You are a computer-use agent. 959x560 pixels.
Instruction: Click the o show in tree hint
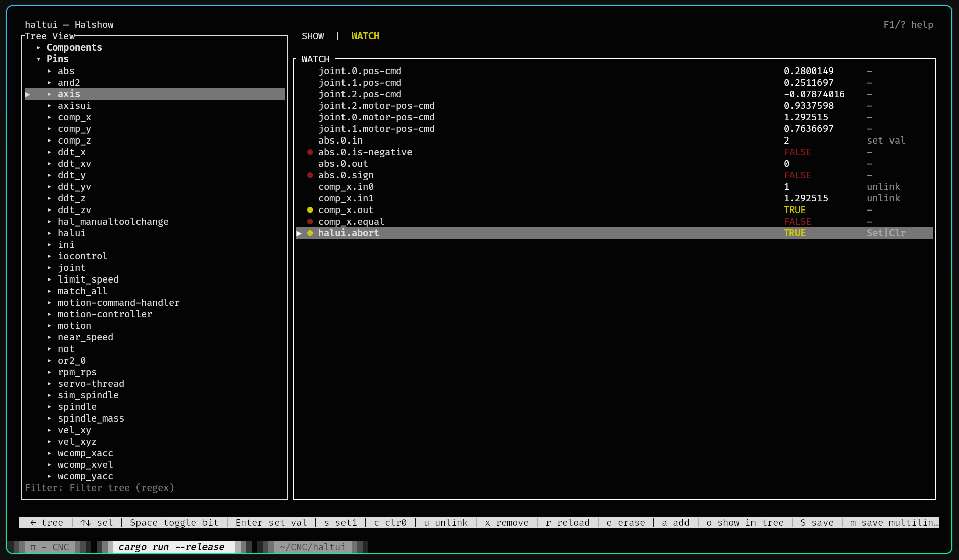pos(745,523)
